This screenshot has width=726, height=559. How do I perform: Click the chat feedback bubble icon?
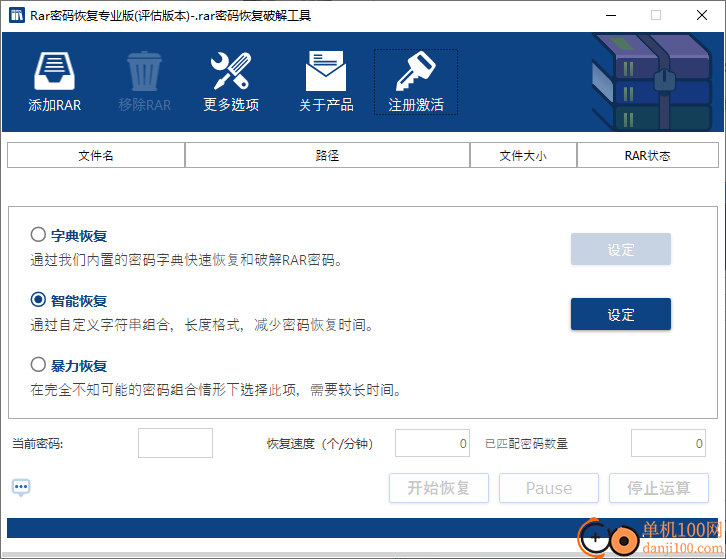click(21, 488)
